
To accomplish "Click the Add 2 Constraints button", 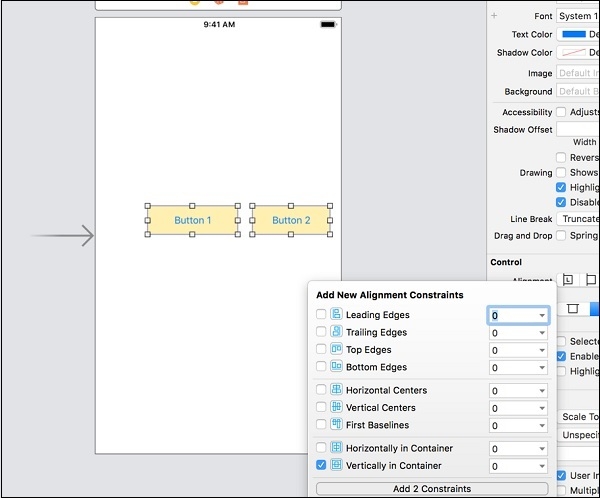I will pyautogui.click(x=432, y=488).
